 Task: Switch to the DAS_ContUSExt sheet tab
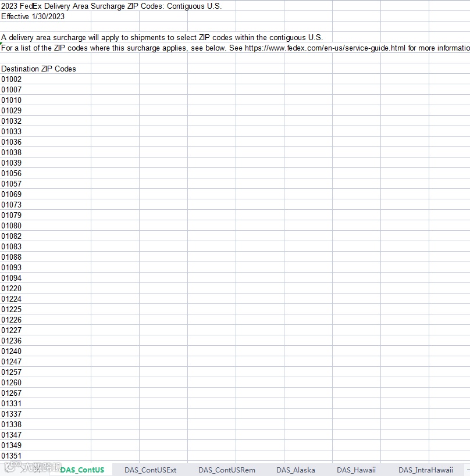coord(150,470)
